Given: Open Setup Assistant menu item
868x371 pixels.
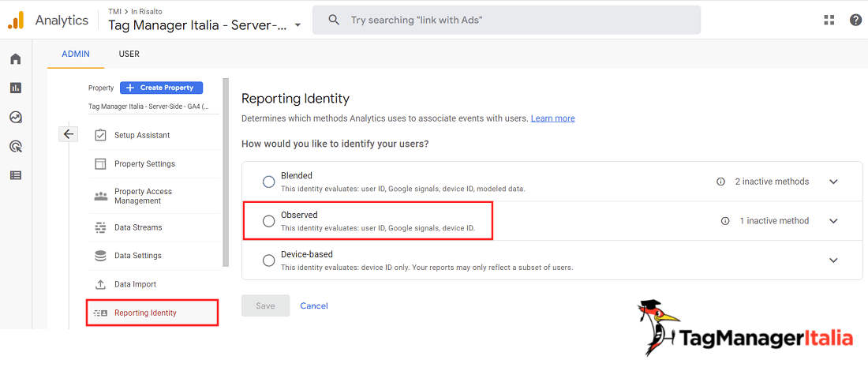Looking at the screenshot, I should pyautogui.click(x=154, y=135).
